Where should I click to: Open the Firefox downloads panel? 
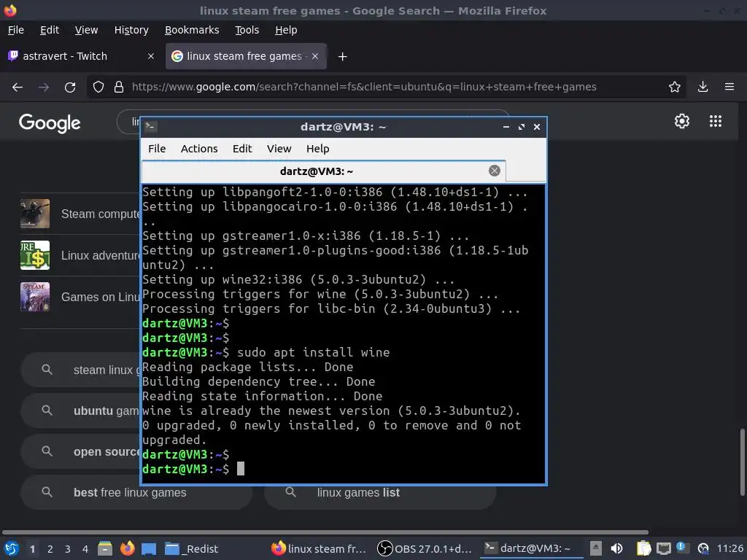coord(703,87)
